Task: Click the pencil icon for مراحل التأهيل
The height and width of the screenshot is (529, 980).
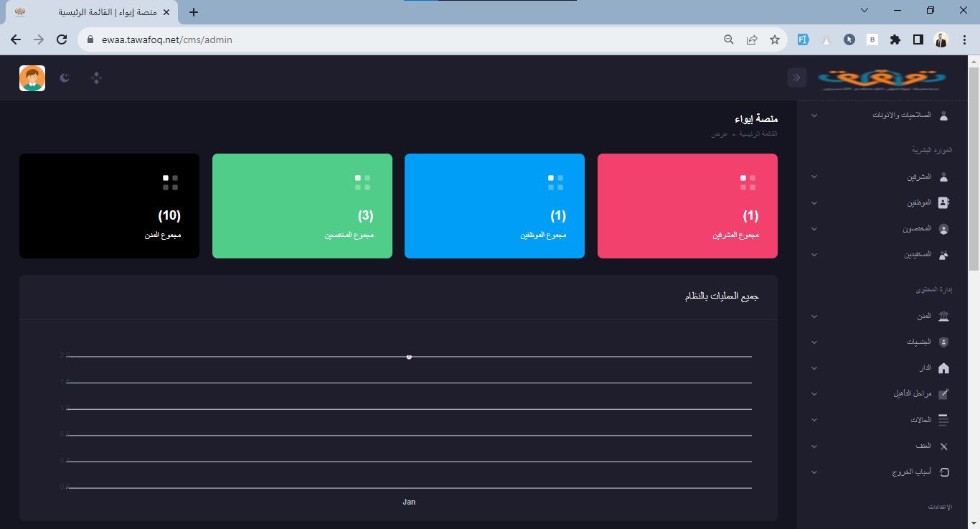Action: 943,394
